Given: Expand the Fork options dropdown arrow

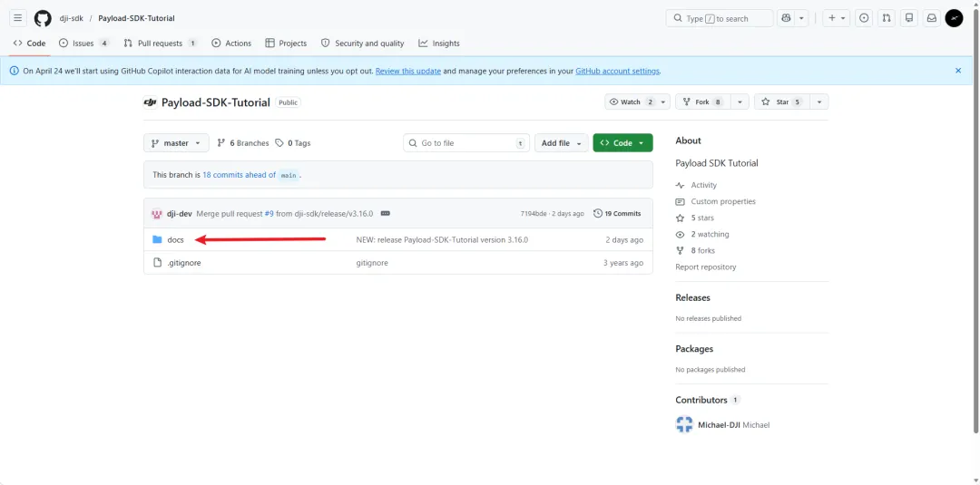Looking at the screenshot, I should coord(740,102).
